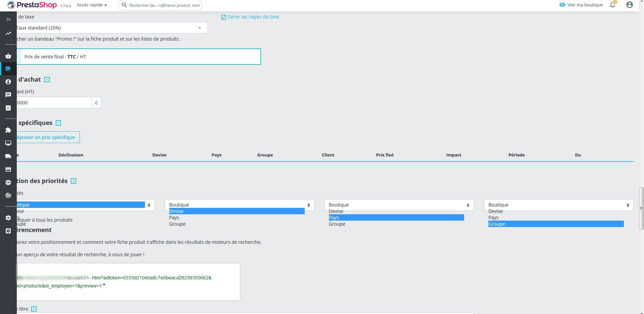Open Shipping via the truck icon
Viewport: 644px width, 314px height.
click(8, 156)
